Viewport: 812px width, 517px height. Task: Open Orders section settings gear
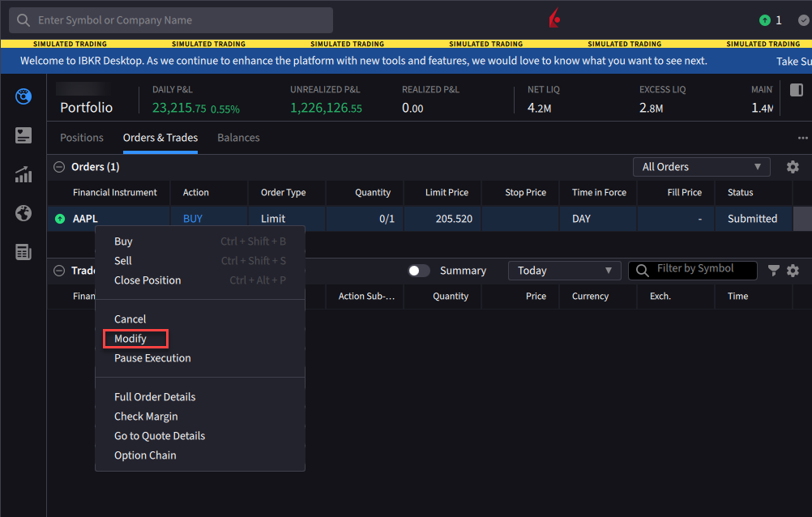coord(793,167)
